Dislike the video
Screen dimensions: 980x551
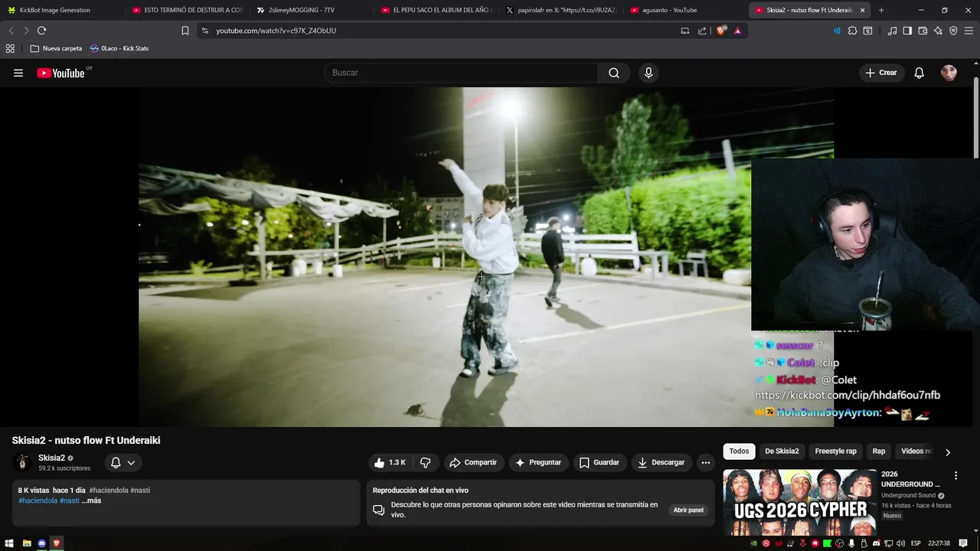(425, 462)
